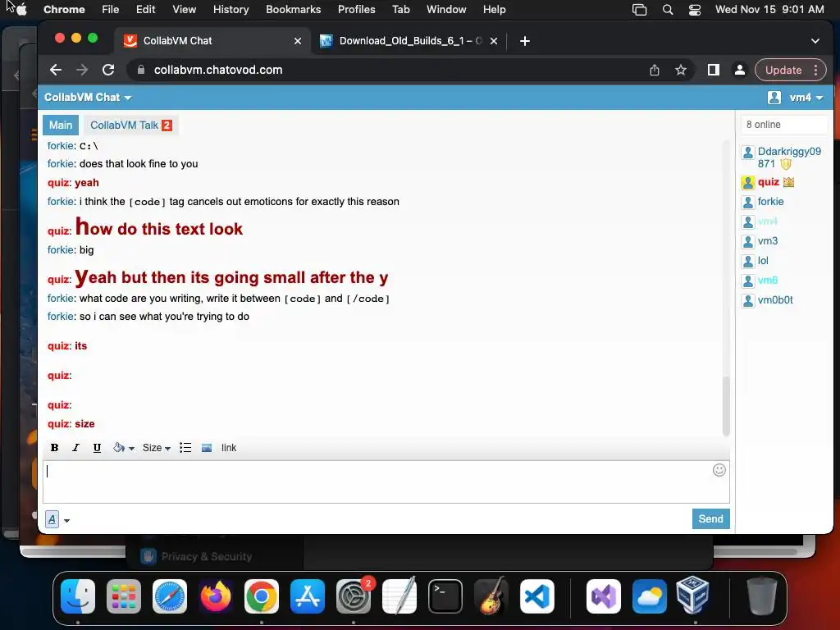The height and width of the screenshot is (630, 840).
Task: Click vm4 profile avatar in header
Action: point(774,98)
